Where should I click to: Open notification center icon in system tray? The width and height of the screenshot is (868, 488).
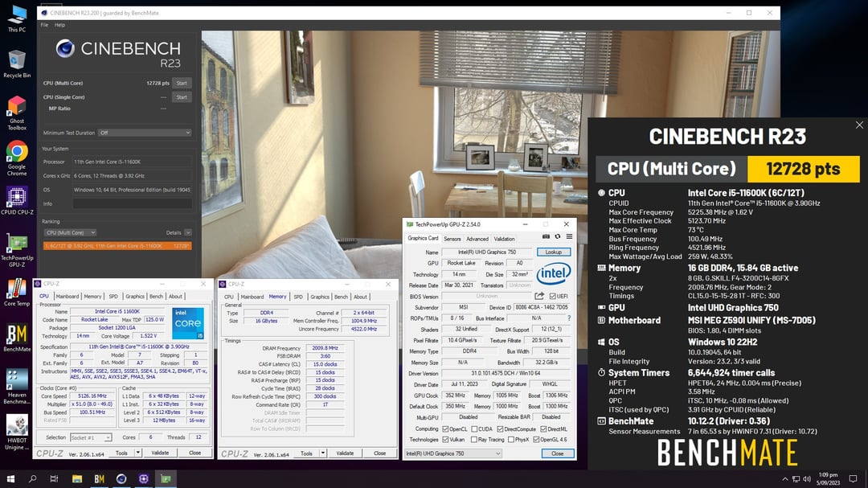(853, 478)
